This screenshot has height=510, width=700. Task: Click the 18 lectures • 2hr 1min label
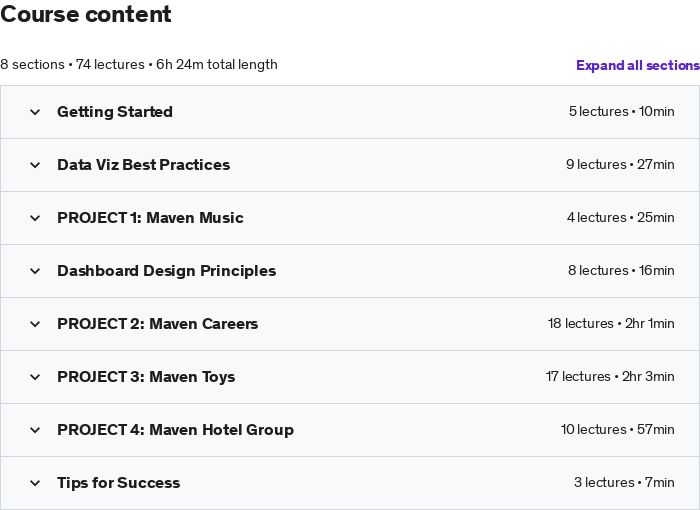click(611, 324)
